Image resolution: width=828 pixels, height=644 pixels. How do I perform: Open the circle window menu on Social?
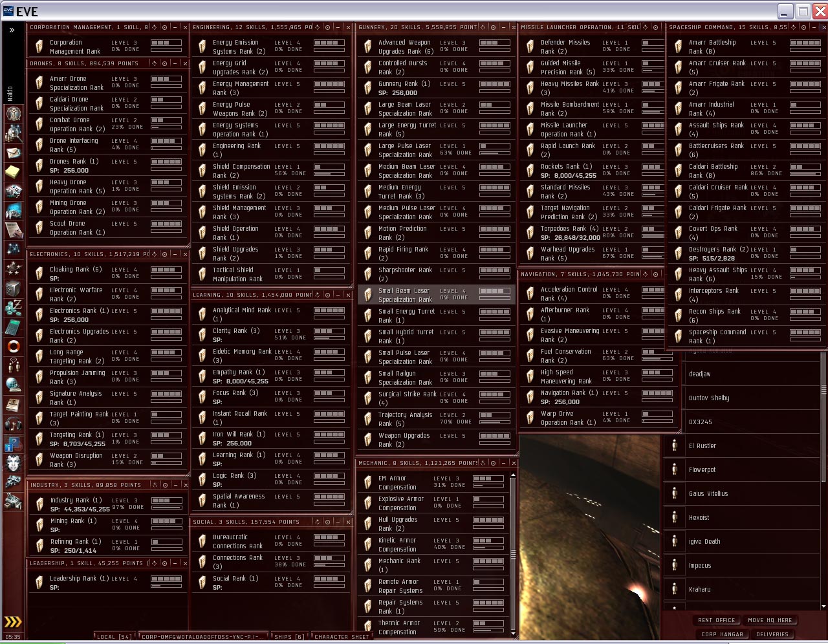327,522
